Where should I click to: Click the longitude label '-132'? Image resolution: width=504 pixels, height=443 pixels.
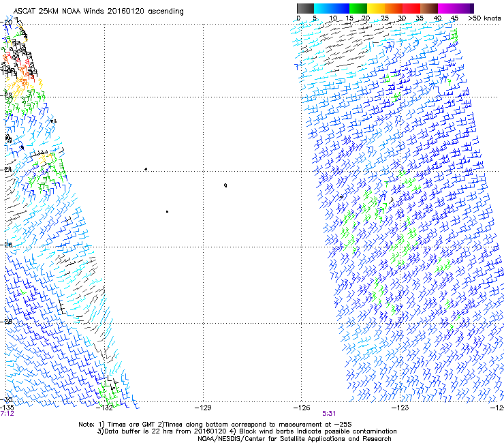[104, 408]
